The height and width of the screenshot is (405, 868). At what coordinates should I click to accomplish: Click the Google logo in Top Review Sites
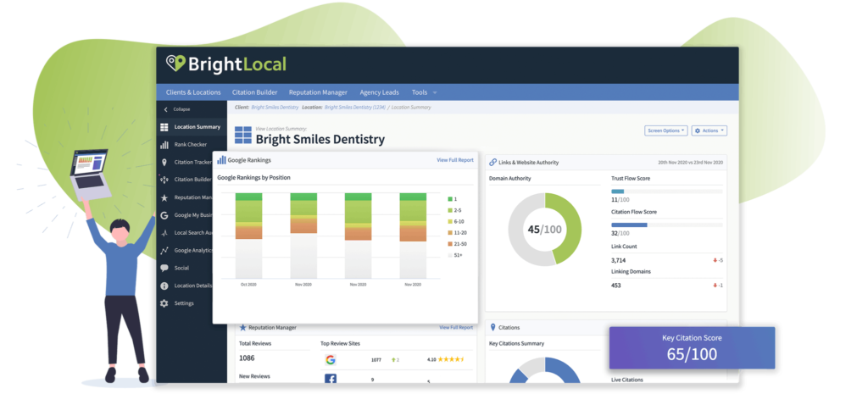click(x=330, y=359)
